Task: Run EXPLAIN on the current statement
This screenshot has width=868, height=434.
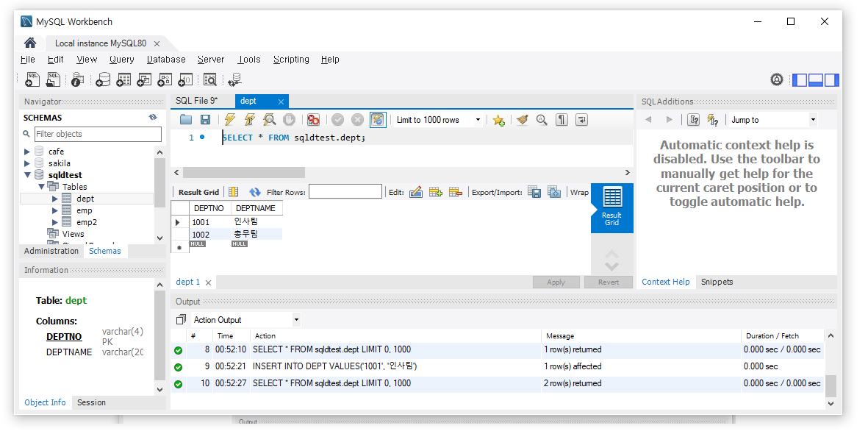Action: (x=269, y=120)
